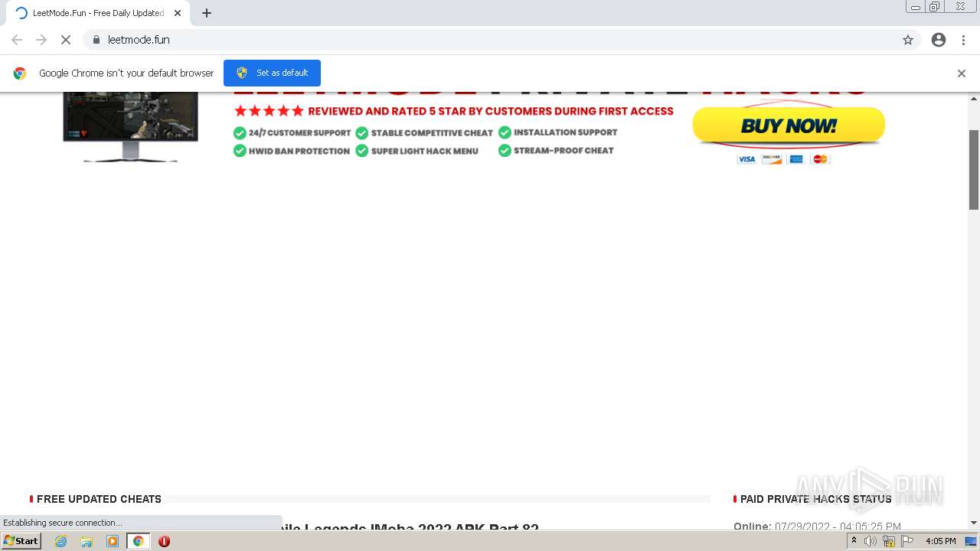This screenshot has width=980, height=551.
Task: Open the red security app taskbar icon
Action: (x=164, y=541)
